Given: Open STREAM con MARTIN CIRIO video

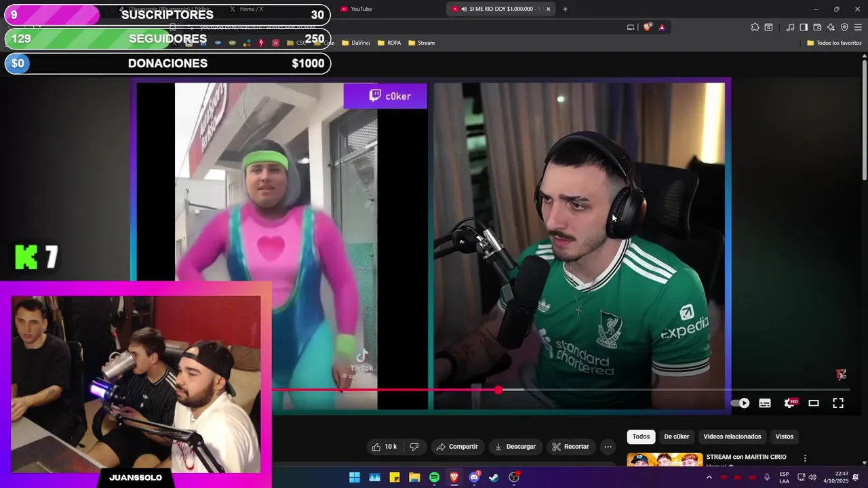Looking at the screenshot, I should [x=746, y=457].
